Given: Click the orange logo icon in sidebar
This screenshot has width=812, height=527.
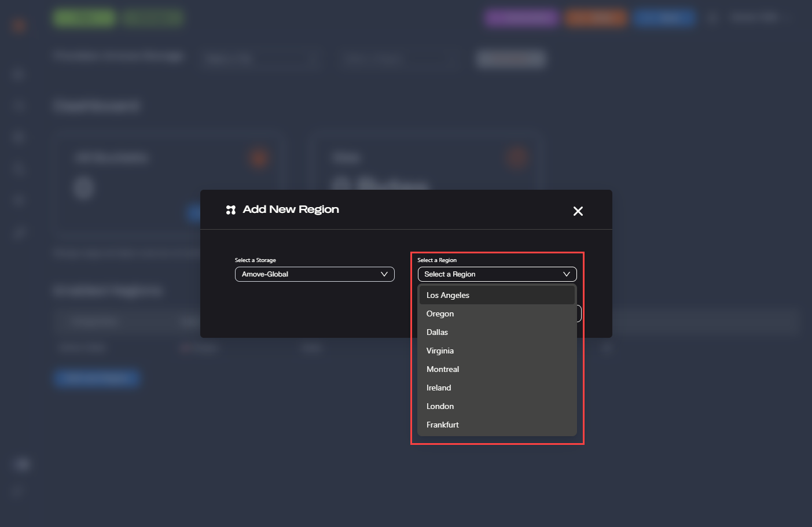Looking at the screenshot, I should coord(19,25).
